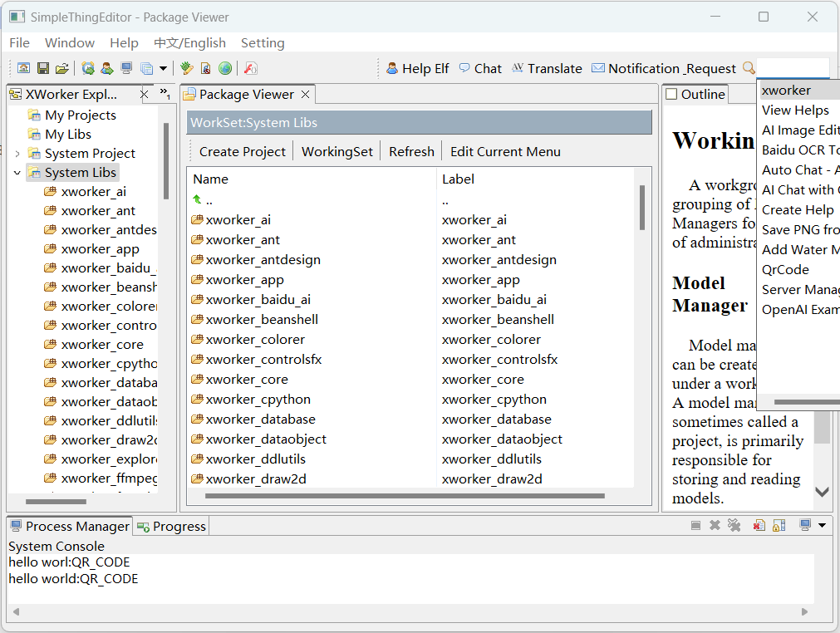Select xworker_database in the Name column
The height and width of the screenshot is (633, 840).
(260, 420)
